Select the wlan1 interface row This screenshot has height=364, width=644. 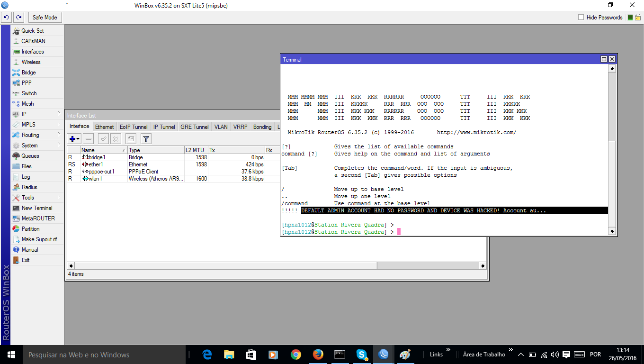pos(173,179)
